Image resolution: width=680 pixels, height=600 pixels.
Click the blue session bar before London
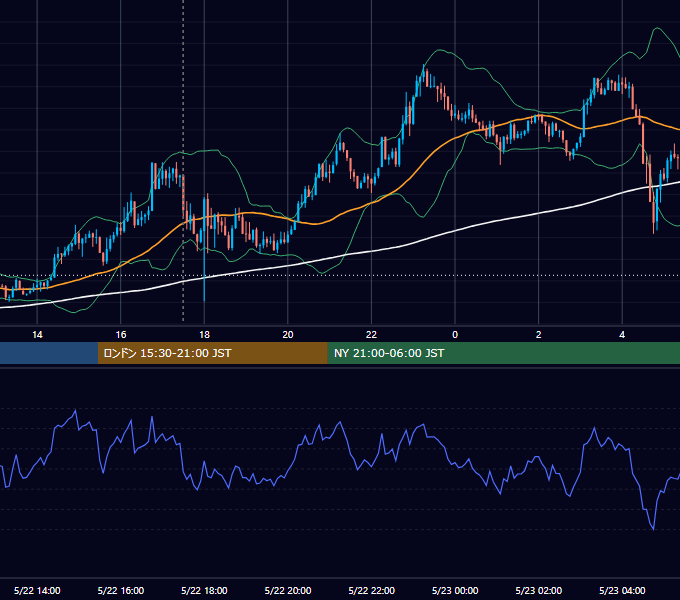(49, 353)
